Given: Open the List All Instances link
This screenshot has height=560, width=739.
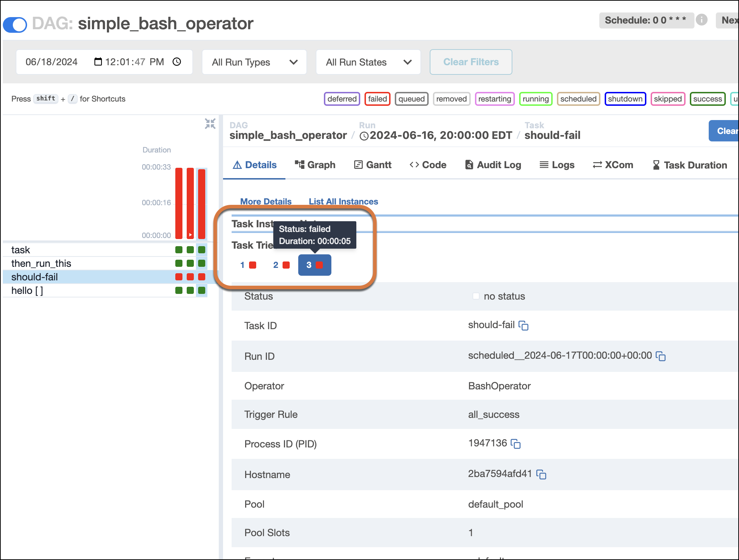Looking at the screenshot, I should pyautogui.click(x=343, y=201).
